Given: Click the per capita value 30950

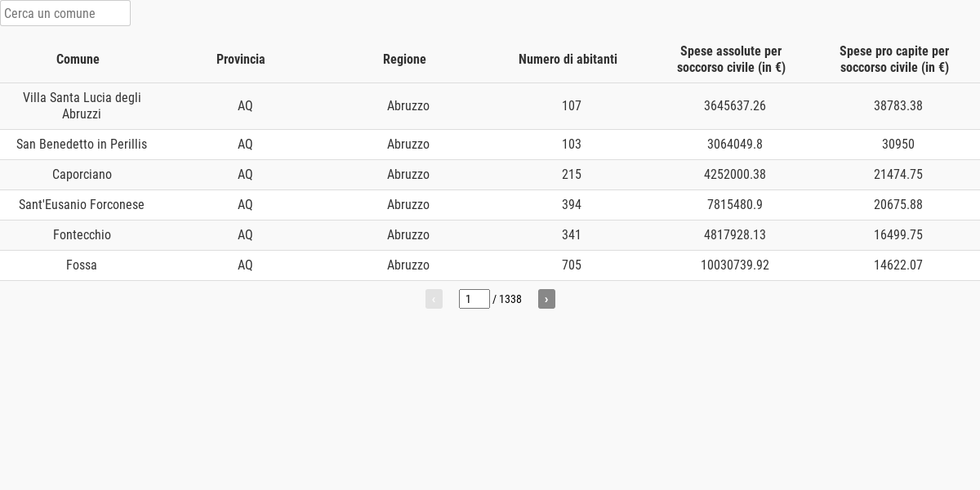Looking at the screenshot, I should tap(898, 145).
